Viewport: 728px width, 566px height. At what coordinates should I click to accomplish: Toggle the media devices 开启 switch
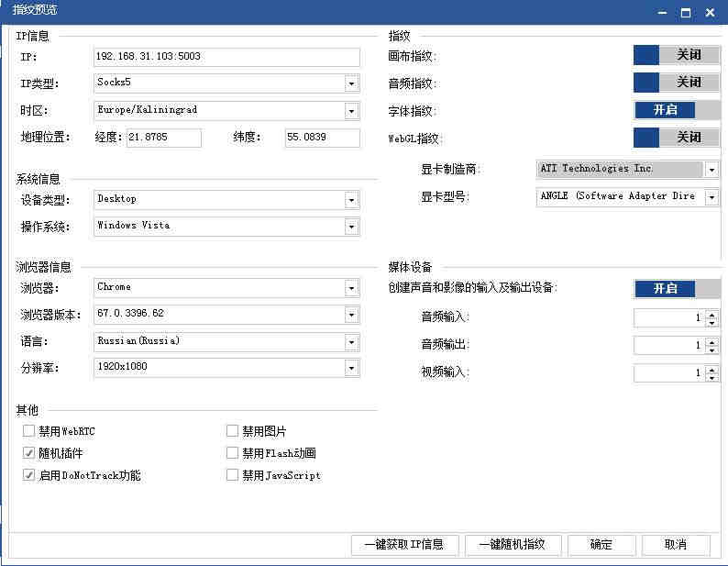(677, 289)
